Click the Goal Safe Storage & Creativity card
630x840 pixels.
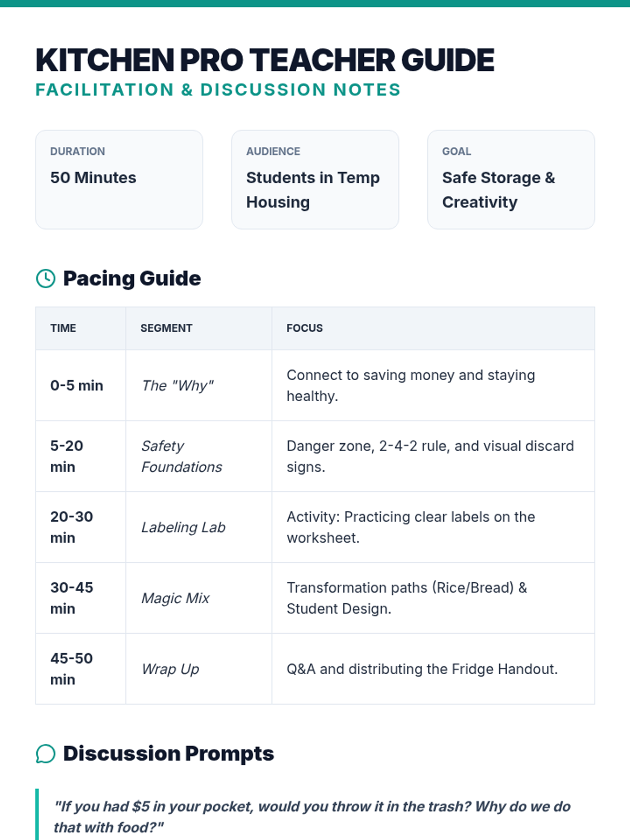(511, 180)
